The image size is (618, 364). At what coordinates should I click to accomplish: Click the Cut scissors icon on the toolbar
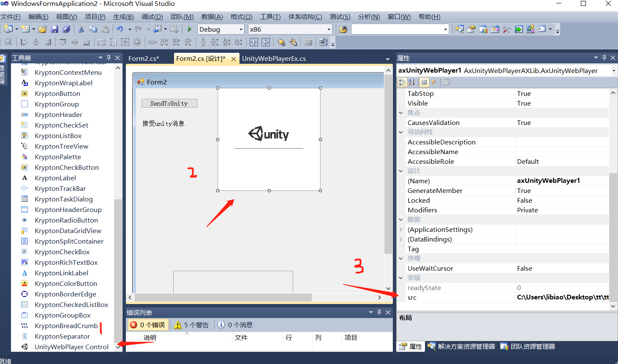tap(81, 29)
